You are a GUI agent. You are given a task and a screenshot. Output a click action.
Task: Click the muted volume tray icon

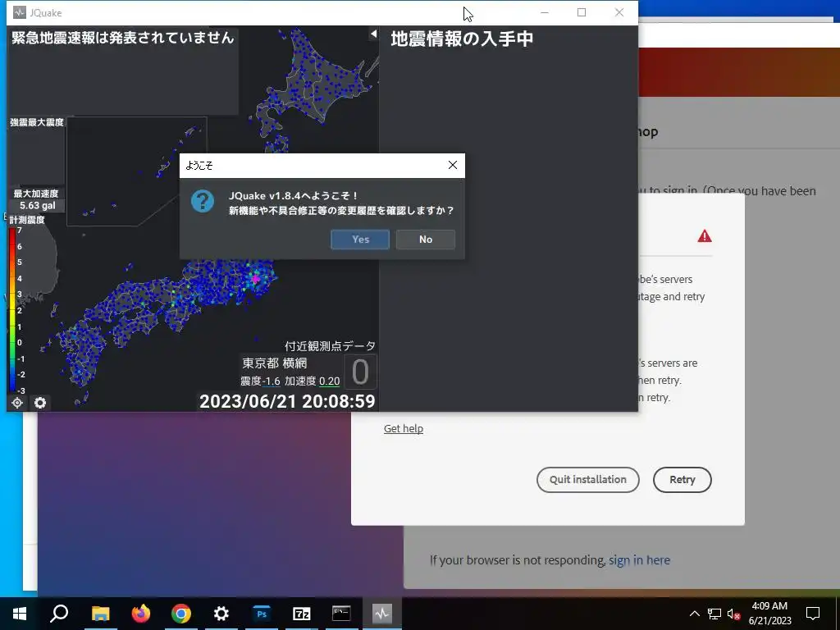(734, 614)
